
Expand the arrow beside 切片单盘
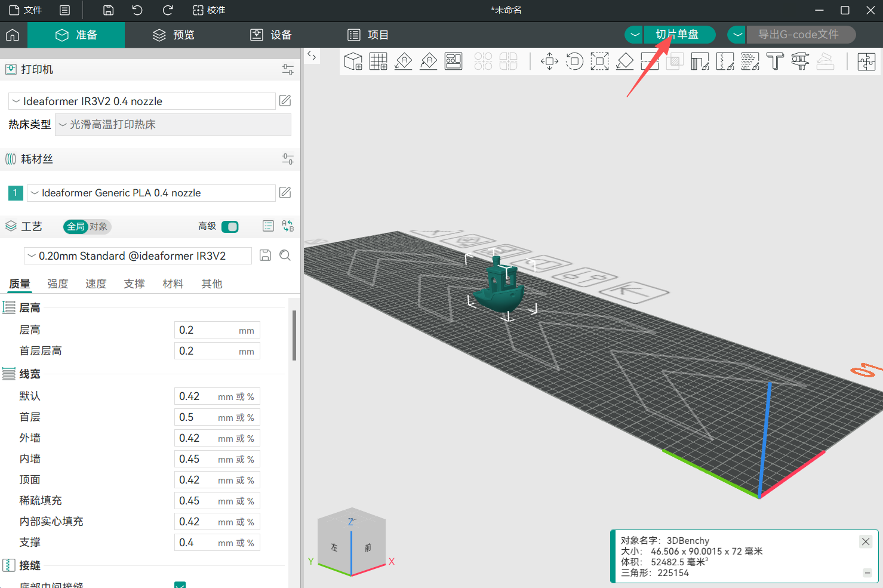[634, 35]
